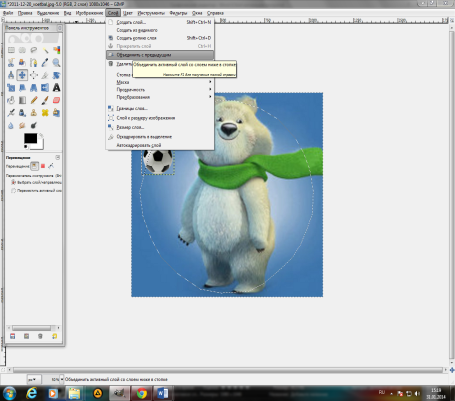This screenshot has width=455, height=401.
Task: Select the Bucket Fill tool
Action: [x=11, y=100]
